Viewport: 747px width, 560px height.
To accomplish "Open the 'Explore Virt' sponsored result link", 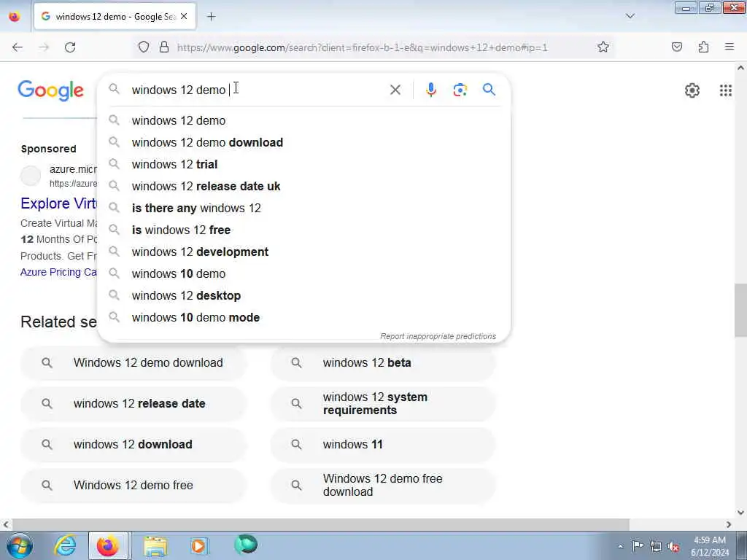I will 58,203.
